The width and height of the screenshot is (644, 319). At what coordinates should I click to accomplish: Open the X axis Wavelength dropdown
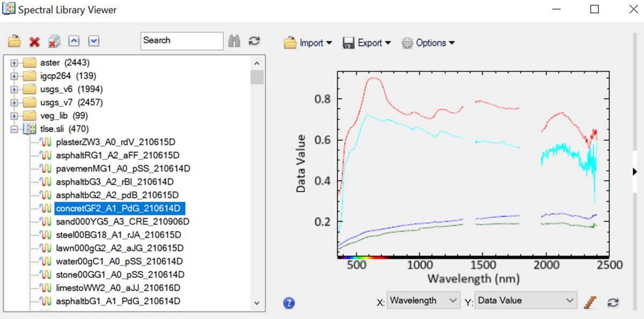point(423,301)
